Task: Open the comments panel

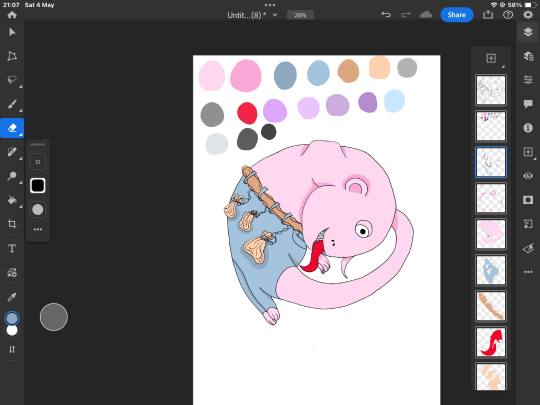Action: click(528, 104)
